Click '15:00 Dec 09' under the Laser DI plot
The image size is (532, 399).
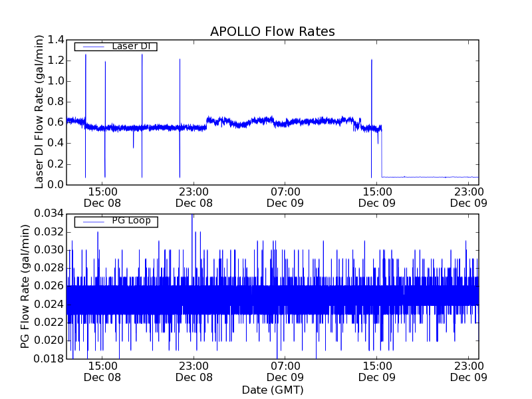[377, 198]
